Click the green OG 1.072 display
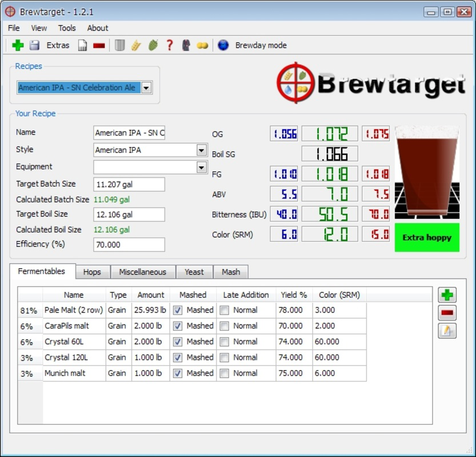The width and height of the screenshot is (476, 457). click(330, 134)
